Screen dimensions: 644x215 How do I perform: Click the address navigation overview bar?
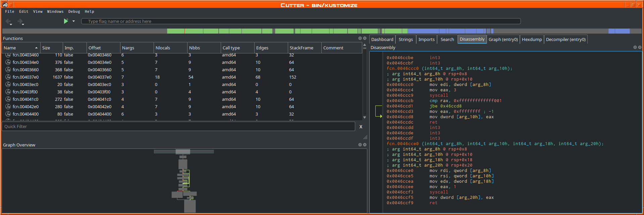(322, 31)
